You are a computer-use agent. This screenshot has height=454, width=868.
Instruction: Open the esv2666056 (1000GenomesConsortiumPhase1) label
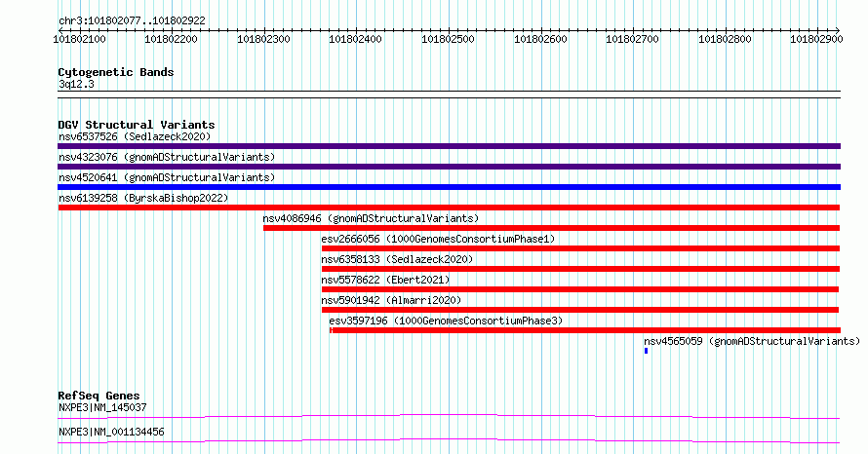438,239
